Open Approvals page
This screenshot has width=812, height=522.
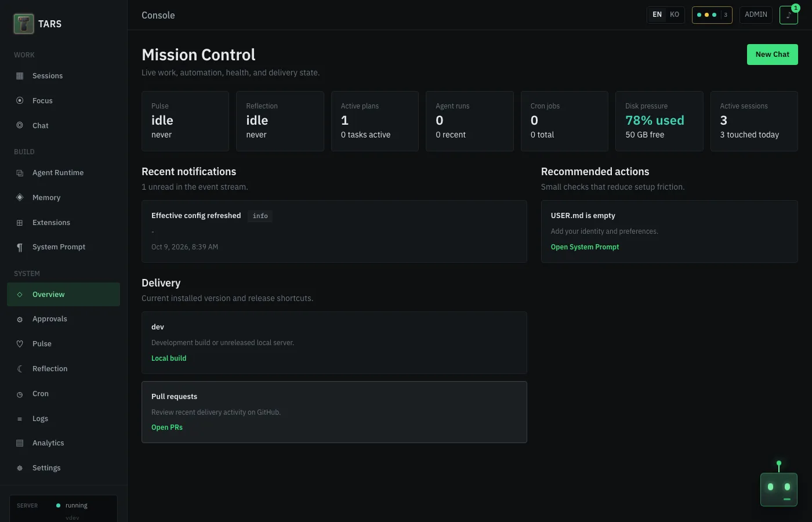click(63, 319)
